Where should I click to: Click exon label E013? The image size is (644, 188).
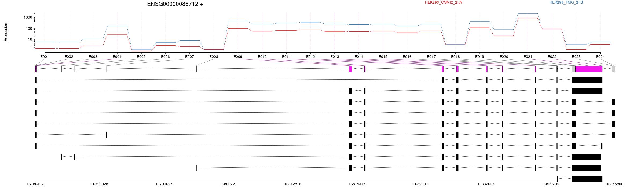(x=335, y=57)
